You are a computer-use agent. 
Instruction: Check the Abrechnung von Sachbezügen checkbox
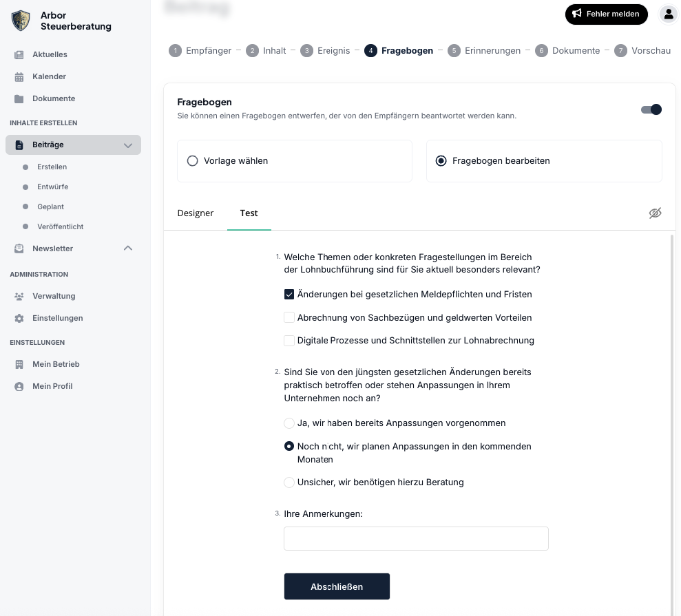point(289,317)
